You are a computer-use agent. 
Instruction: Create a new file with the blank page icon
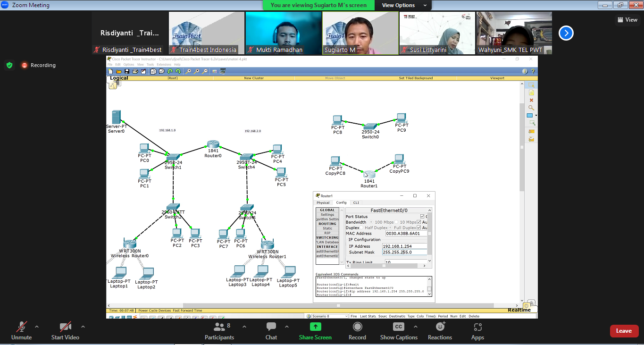point(110,71)
